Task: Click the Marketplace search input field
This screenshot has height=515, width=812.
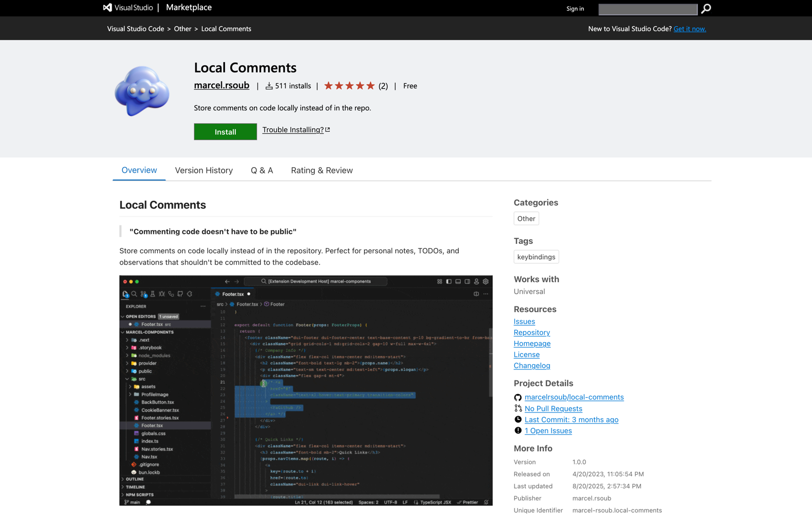Action: click(647, 8)
